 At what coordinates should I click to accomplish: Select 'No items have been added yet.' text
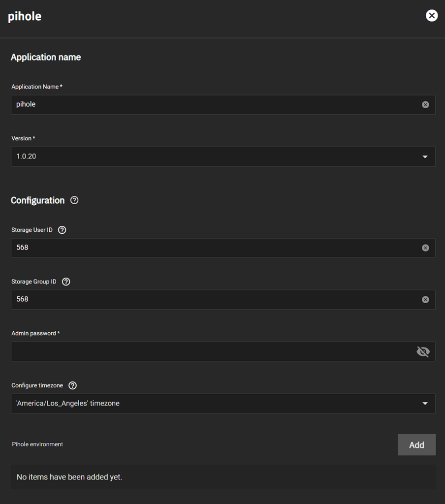[x=69, y=477]
